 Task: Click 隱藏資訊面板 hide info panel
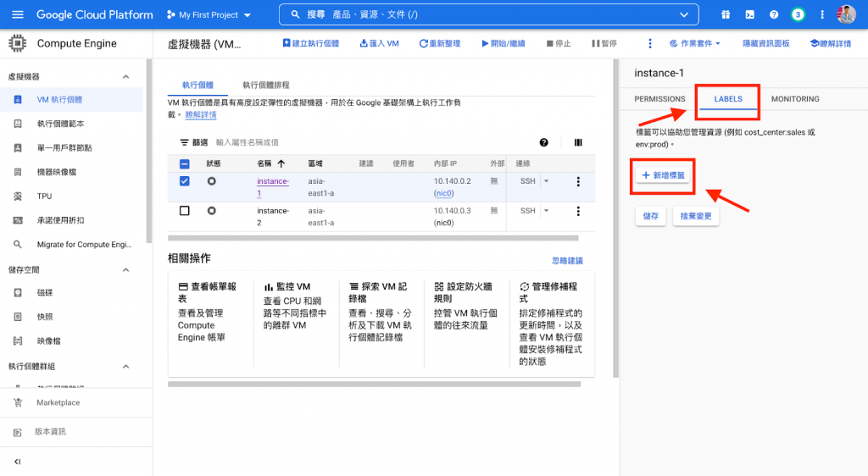tap(765, 43)
